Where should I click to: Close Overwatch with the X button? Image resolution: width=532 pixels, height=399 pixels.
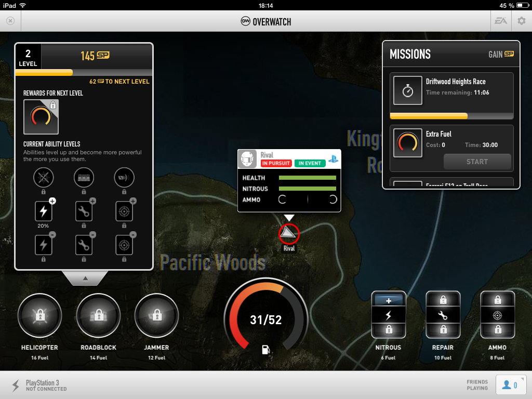point(10,21)
